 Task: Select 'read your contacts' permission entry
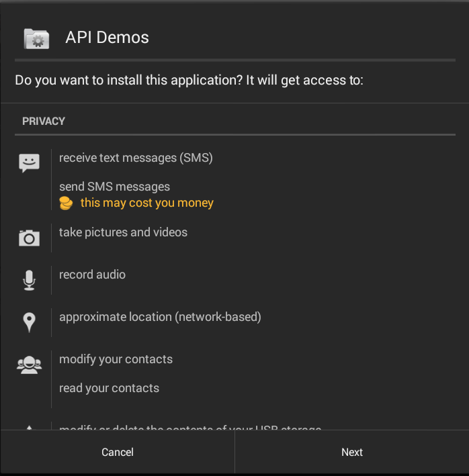coord(109,388)
